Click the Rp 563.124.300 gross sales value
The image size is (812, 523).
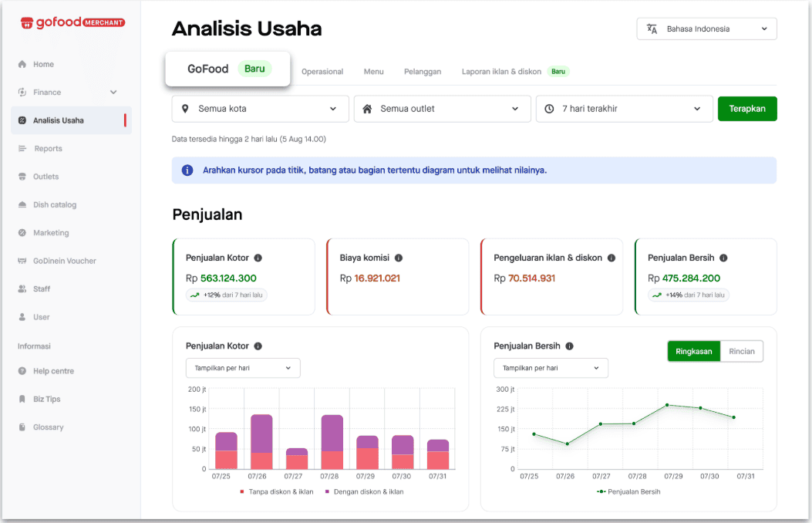[x=221, y=278]
